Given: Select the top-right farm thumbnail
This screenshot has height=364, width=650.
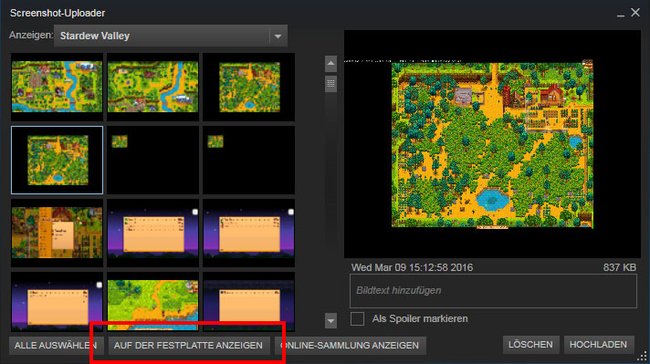Looking at the screenshot, I should [x=249, y=87].
